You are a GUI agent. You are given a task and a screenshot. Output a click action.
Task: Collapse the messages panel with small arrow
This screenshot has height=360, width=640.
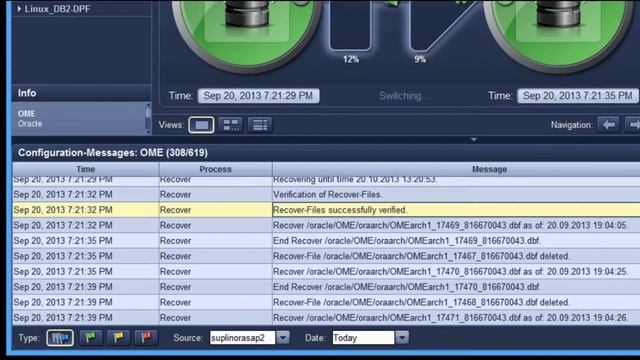coord(473,140)
